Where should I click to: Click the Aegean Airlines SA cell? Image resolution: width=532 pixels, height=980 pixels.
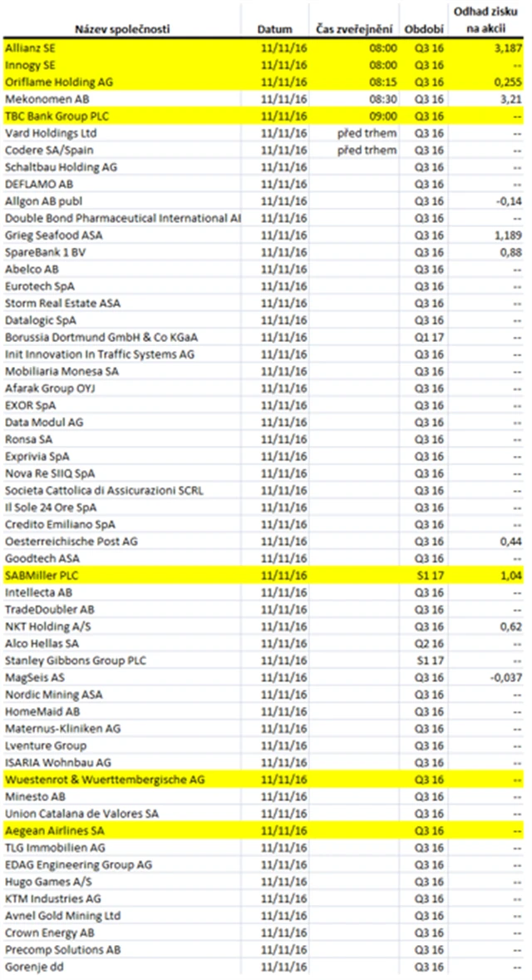pyautogui.click(x=55, y=830)
